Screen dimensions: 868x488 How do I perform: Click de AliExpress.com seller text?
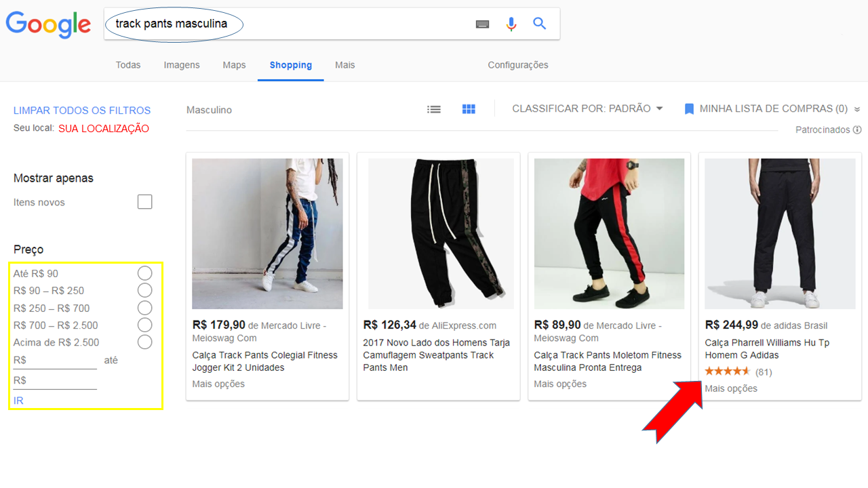[x=458, y=325]
